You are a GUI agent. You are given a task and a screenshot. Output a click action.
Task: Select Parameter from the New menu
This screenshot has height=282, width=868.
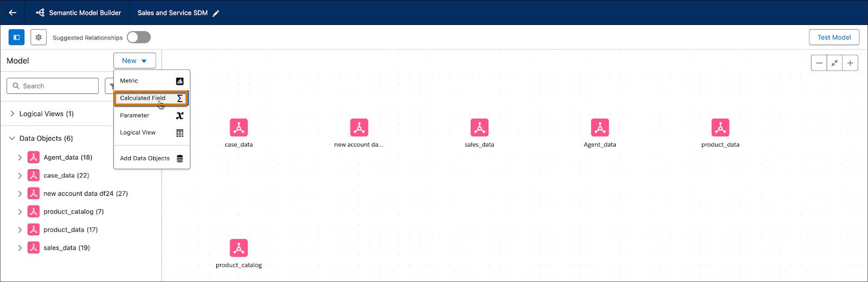(152, 116)
